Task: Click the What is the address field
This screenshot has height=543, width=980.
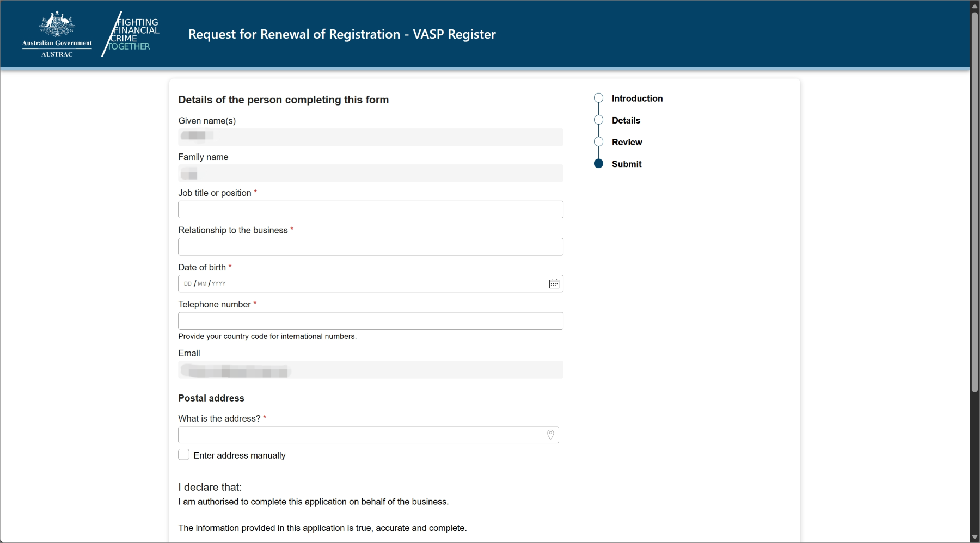Action: [359, 435]
